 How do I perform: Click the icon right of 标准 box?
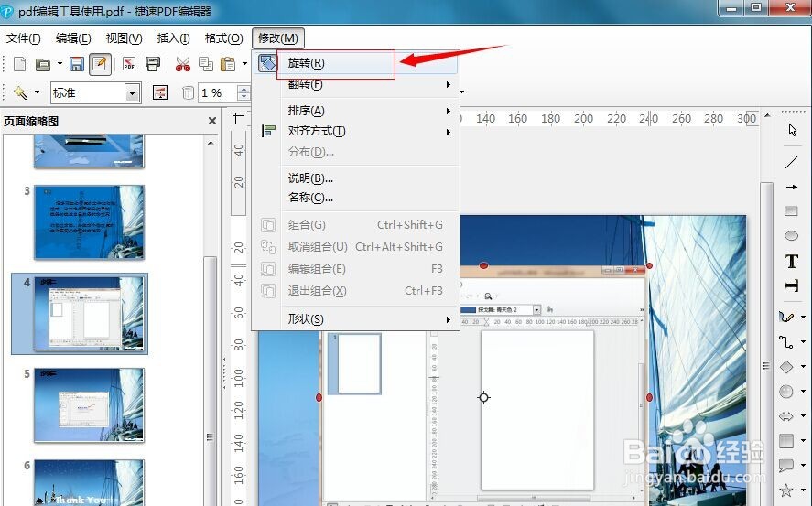[160, 92]
